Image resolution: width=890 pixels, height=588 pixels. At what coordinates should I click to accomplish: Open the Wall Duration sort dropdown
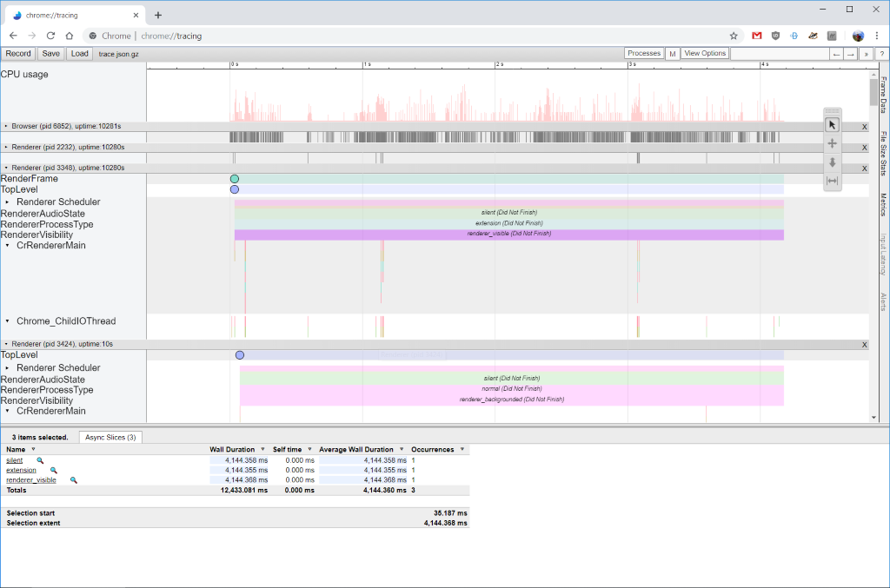[x=262, y=449]
